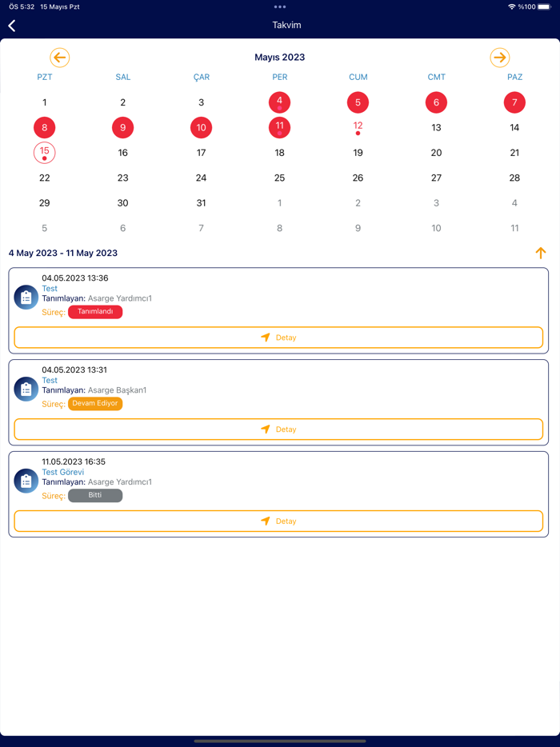Select May 4 on the calendar

(x=279, y=102)
